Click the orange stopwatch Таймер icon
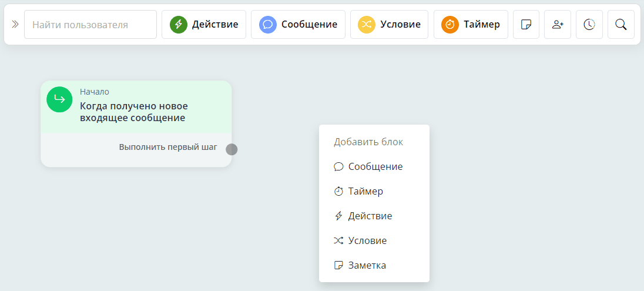 (x=450, y=25)
